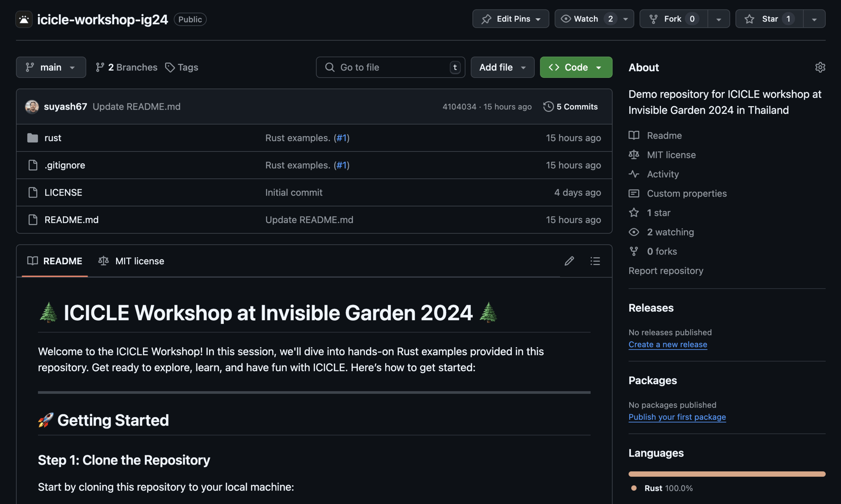
Task: Click the Activity pulse icon
Action: (x=634, y=174)
